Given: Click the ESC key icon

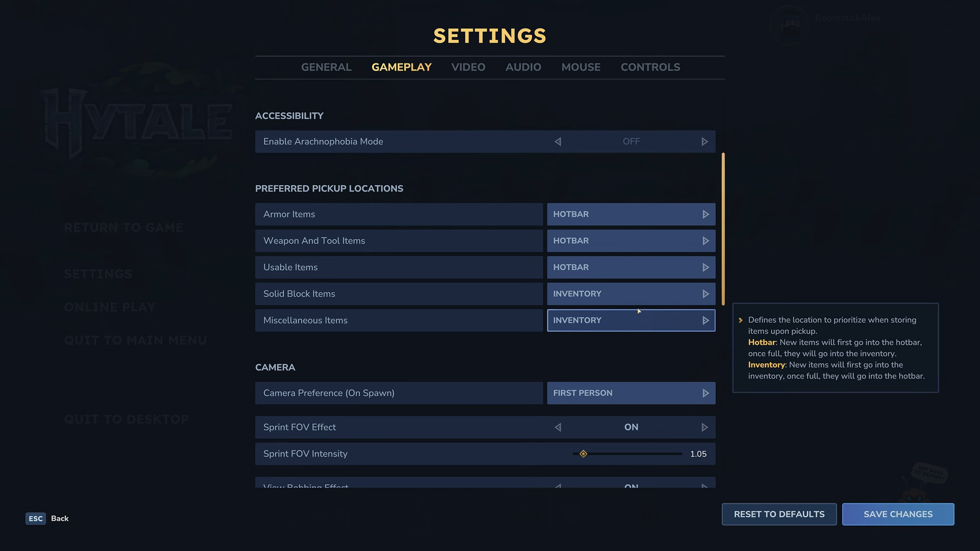Looking at the screenshot, I should (36, 519).
